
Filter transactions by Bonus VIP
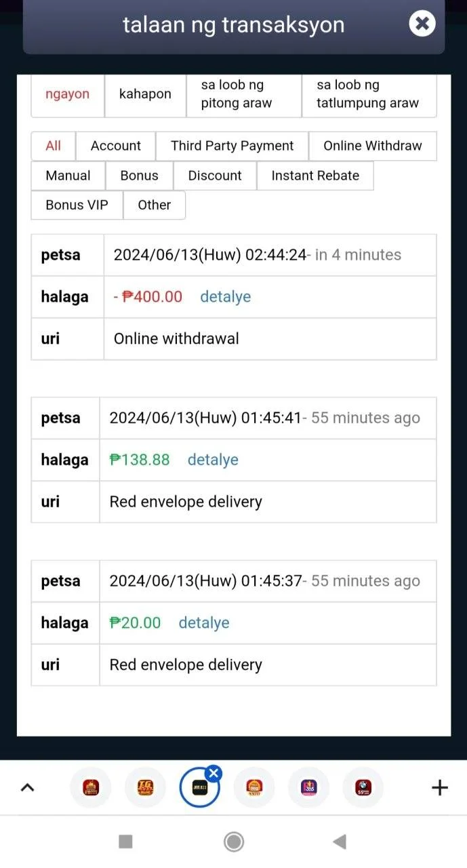point(77,205)
